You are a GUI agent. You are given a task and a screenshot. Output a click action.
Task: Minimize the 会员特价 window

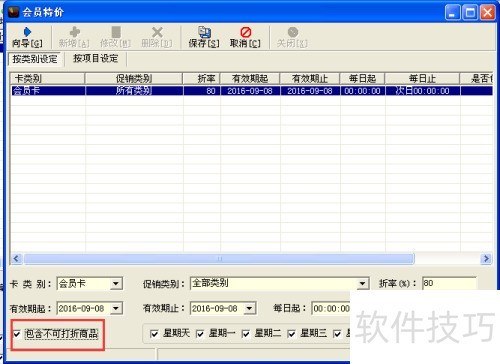(453, 13)
